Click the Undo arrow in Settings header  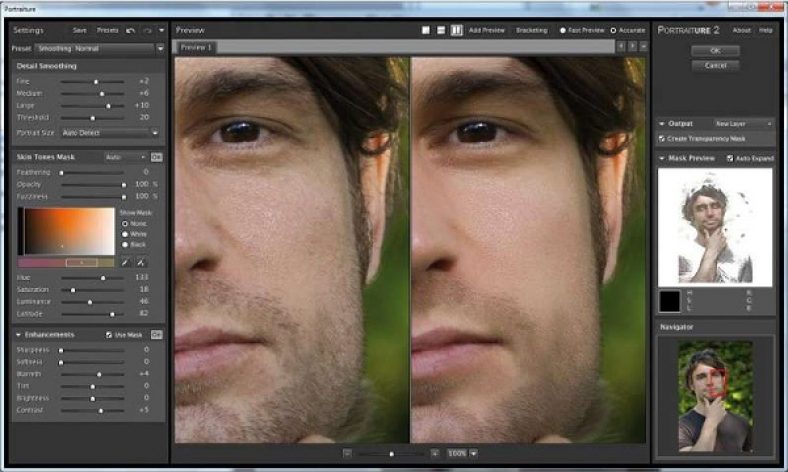click(x=131, y=31)
